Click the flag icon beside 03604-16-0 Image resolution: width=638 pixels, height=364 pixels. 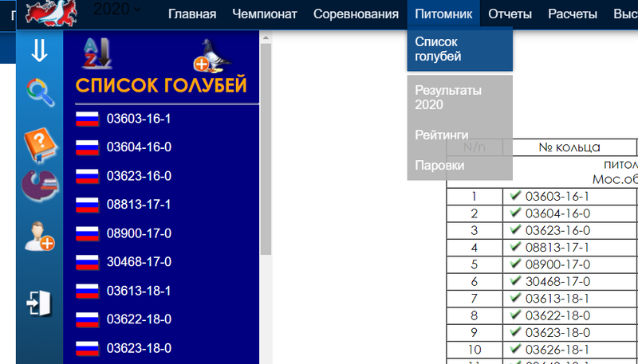point(88,147)
